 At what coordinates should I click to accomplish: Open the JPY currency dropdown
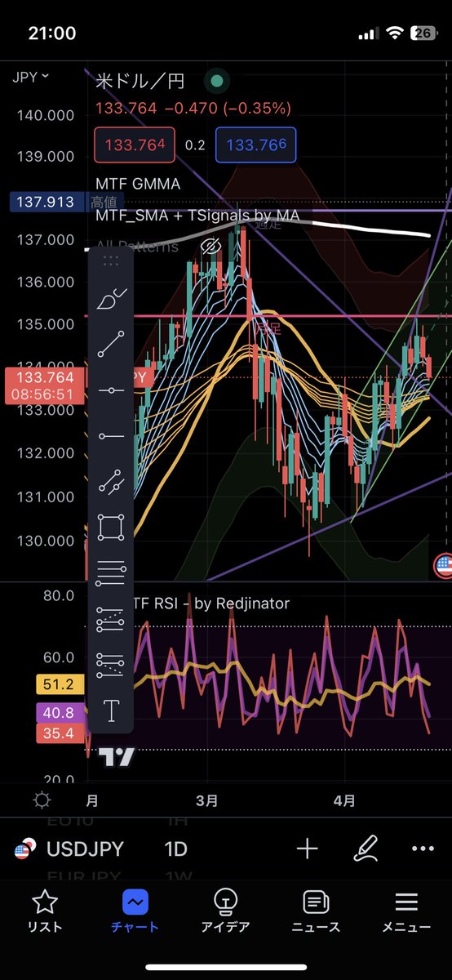coord(31,77)
